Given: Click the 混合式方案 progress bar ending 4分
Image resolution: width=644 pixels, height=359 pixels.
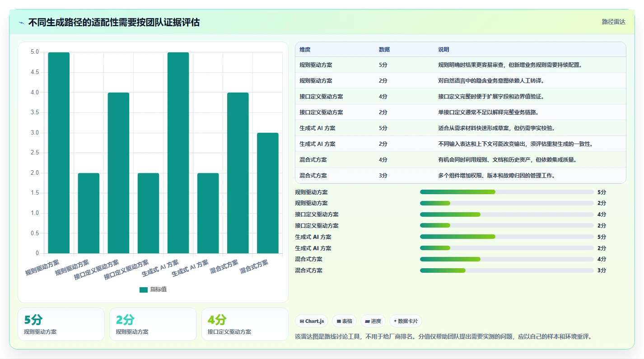Looking at the screenshot, I should coord(507,259).
